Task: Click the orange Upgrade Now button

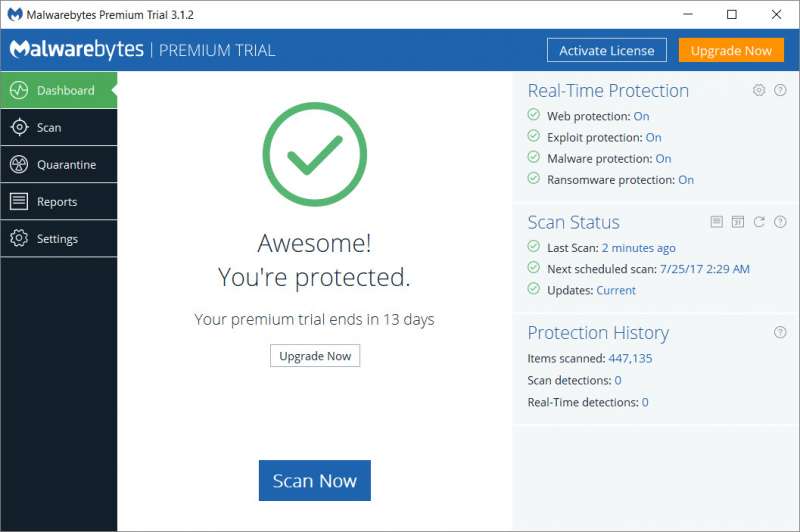Action: pyautogui.click(x=731, y=50)
